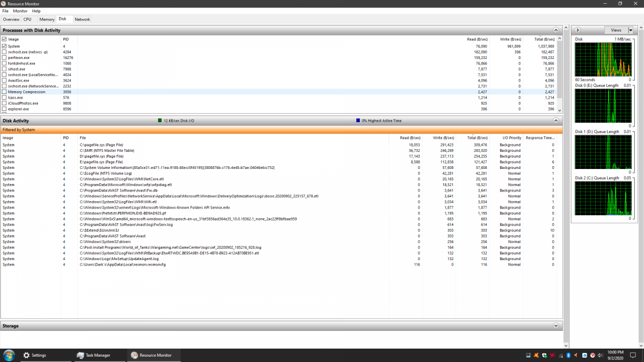Toggle the Image column header checkbox
Image resolution: width=644 pixels, height=362 pixels.
(x=4, y=39)
